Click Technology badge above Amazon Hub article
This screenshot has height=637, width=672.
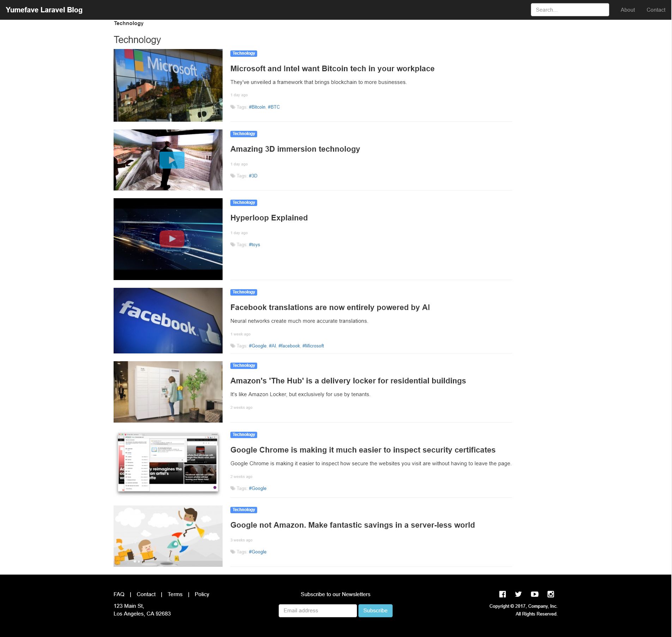(243, 366)
